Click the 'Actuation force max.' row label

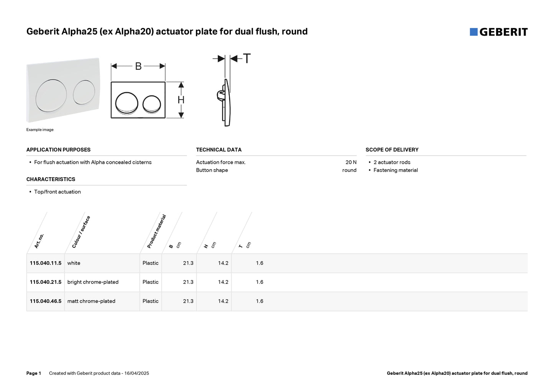click(220, 162)
